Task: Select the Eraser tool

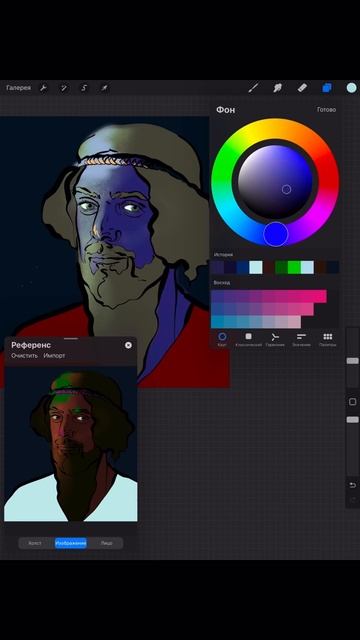Action: tap(302, 88)
